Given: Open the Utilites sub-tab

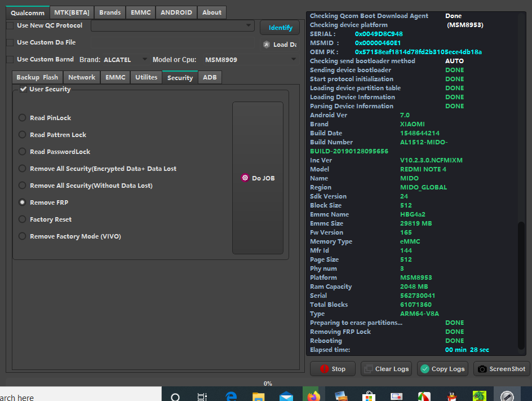Looking at the screenshot, I should (x=146, y=77).
